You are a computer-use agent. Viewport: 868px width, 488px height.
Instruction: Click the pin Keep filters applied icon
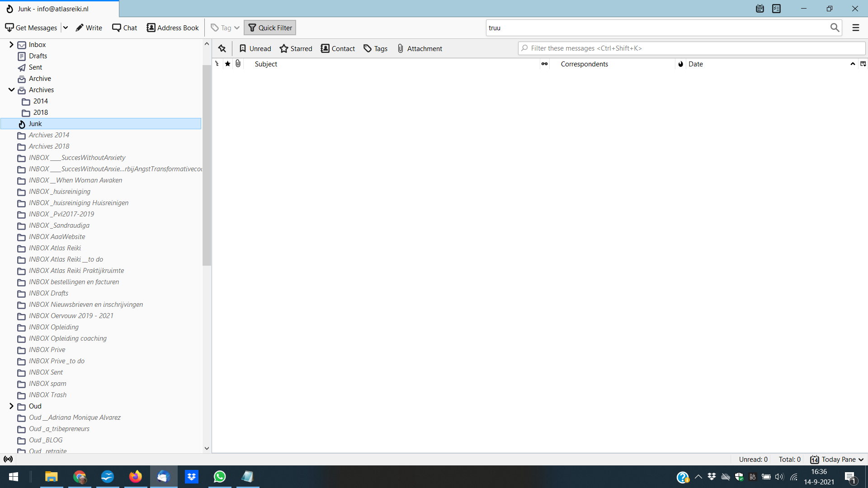tap(222, 48)
